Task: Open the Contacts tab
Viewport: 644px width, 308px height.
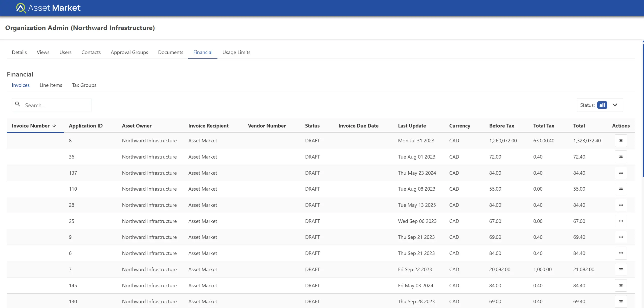Action: coord(91,52)
